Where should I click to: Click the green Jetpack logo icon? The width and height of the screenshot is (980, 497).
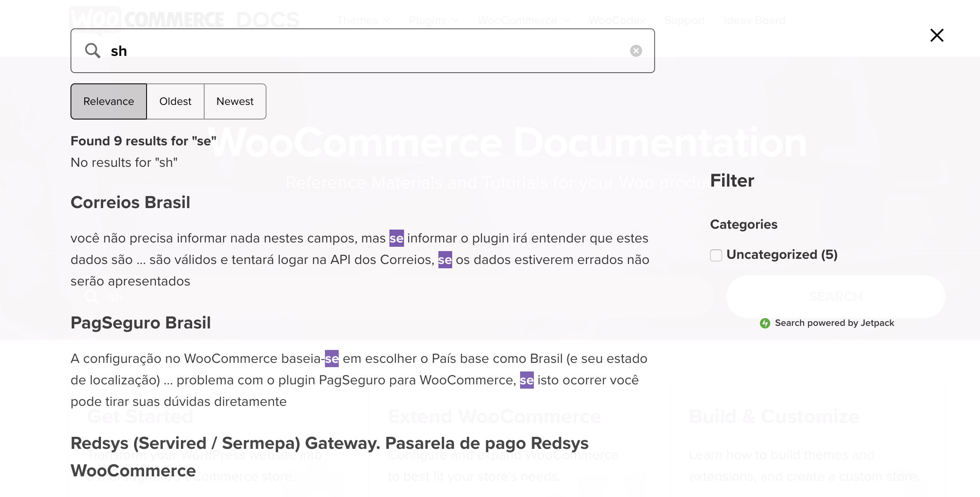765,323
